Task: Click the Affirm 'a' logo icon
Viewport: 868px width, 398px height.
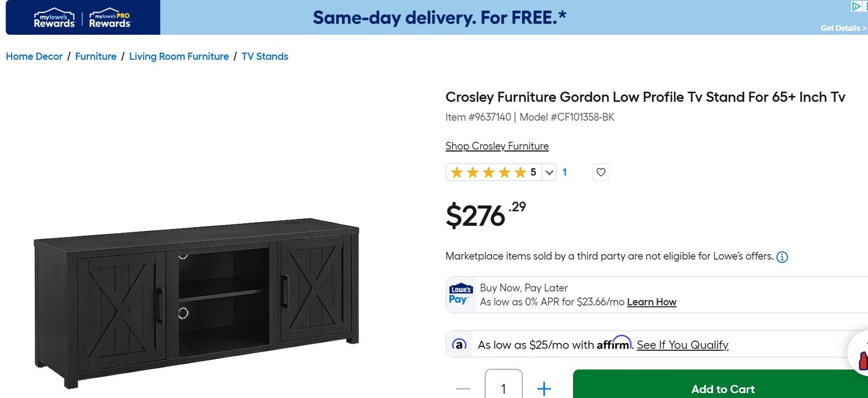Action: [x=459, y=344]
